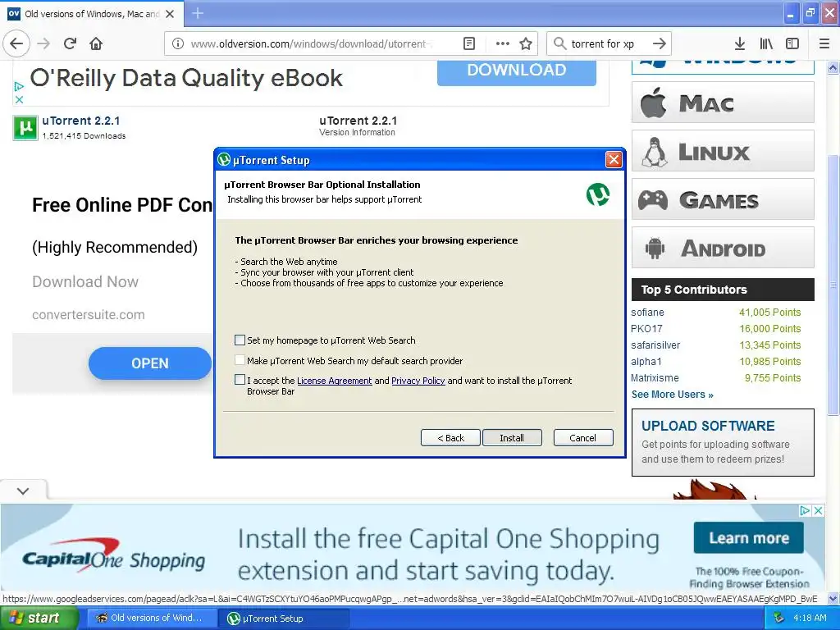Click the µTorrent logo in the setup header
Image resolution: width=840 pixels, height=630 pixels.
click(x=598, y=194)
